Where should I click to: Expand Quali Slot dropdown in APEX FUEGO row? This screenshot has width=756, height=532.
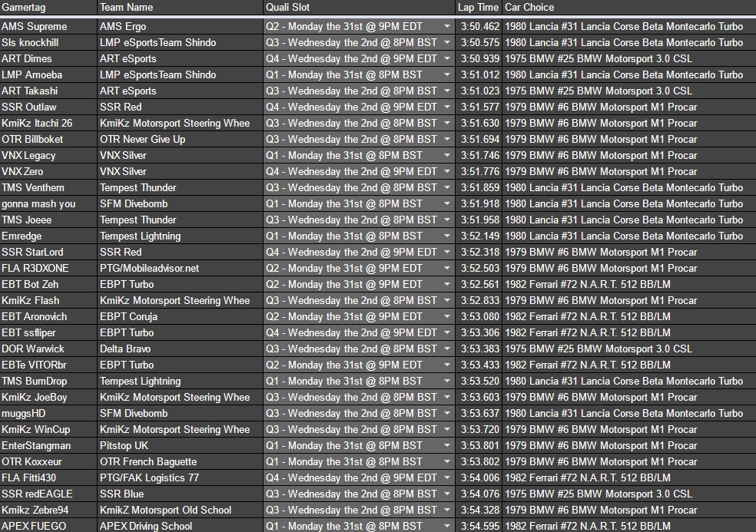(447, 526)
